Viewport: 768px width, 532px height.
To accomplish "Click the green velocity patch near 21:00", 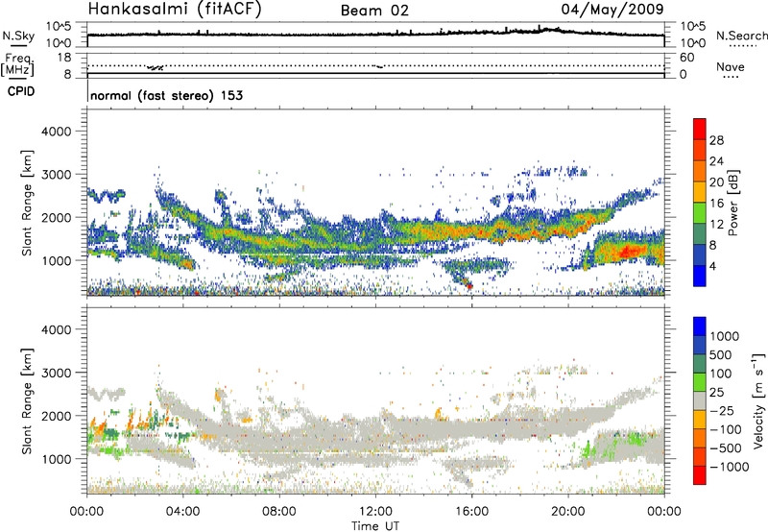I will point(588,449).
